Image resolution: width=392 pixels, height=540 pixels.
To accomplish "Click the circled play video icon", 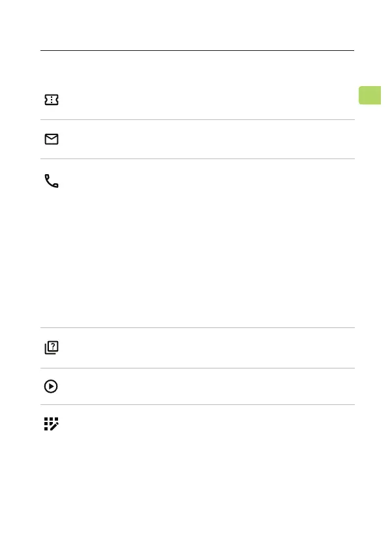I will coord(51,387).
